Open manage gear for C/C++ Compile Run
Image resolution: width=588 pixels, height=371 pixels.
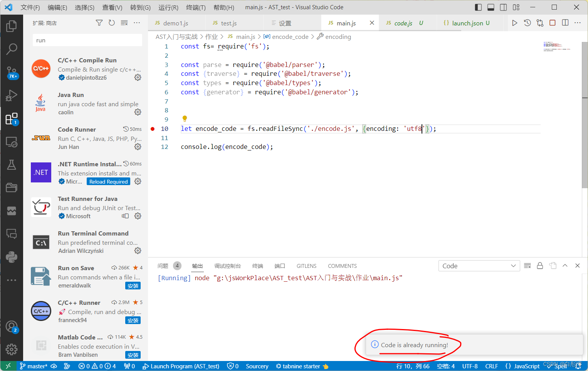[x=138, y=78]
